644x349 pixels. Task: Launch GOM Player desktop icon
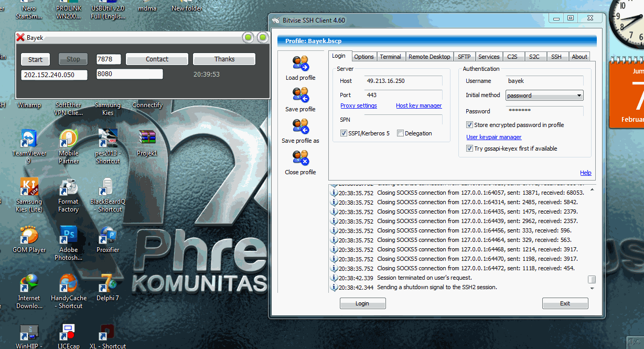[x=29, y=235]
